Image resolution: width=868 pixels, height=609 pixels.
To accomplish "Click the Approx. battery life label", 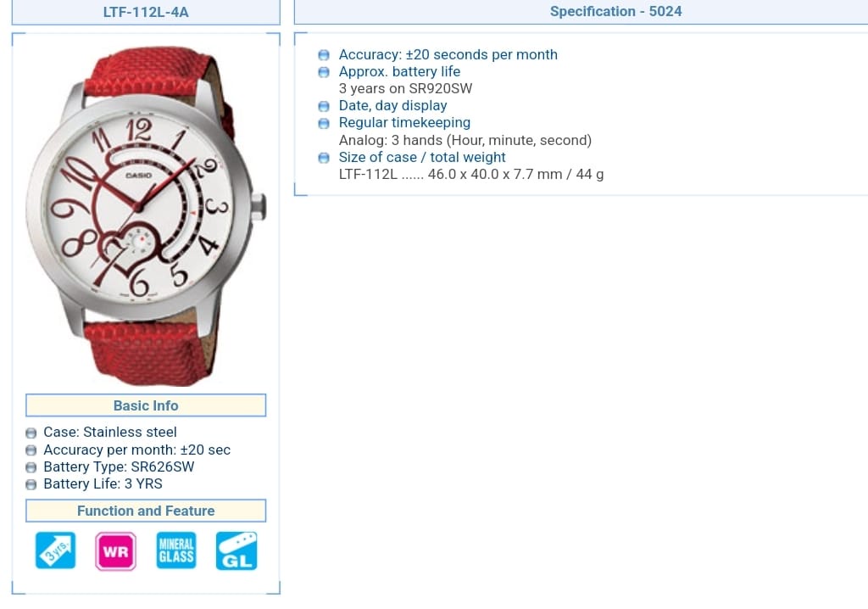I will coord(399,71).
